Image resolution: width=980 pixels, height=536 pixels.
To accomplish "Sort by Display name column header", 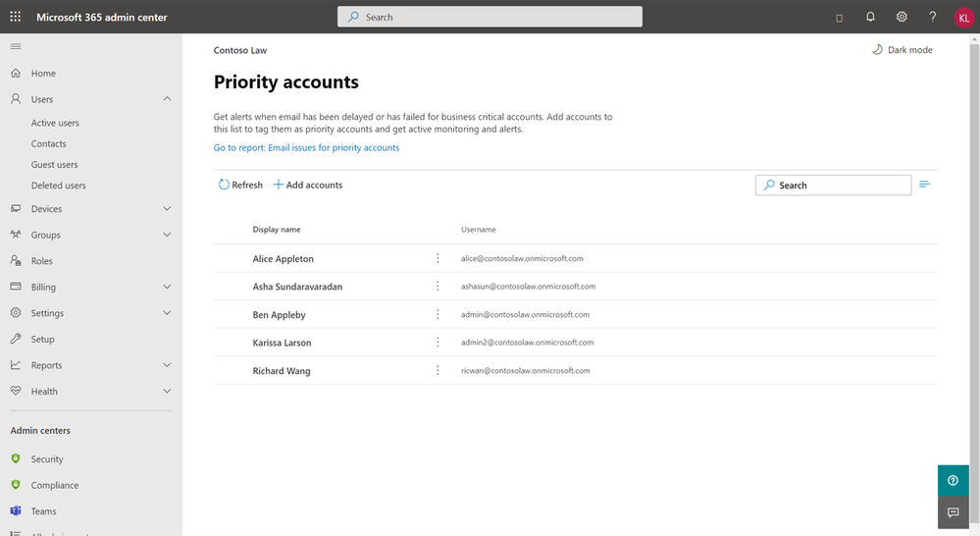I will click(277, 230).
